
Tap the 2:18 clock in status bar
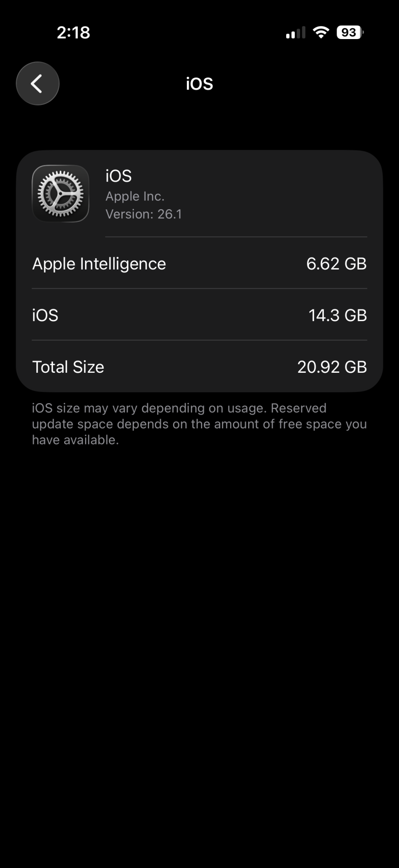pos(73,33)
